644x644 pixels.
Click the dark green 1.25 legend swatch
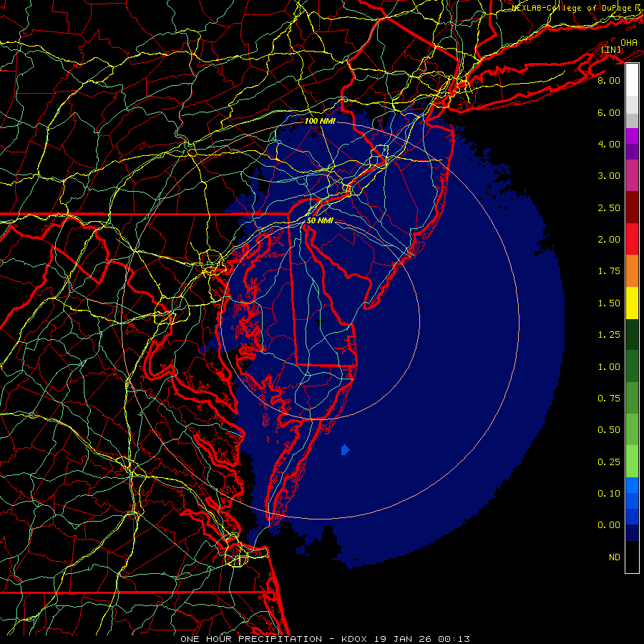click(632, 335)
